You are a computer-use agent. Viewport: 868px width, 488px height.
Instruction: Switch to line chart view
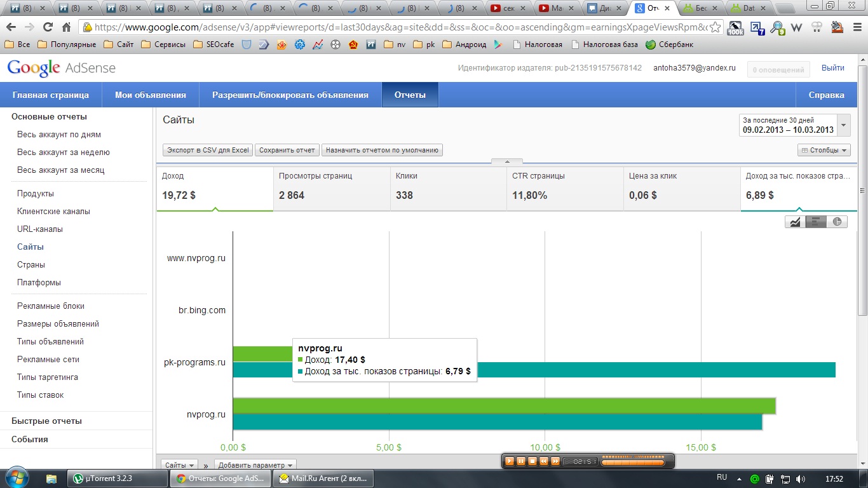coord(795,222)
